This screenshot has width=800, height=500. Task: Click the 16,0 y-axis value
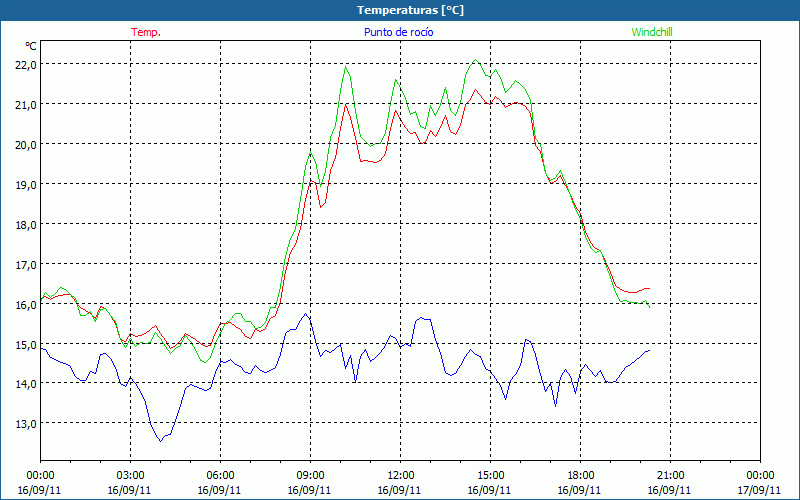(26, 304)
